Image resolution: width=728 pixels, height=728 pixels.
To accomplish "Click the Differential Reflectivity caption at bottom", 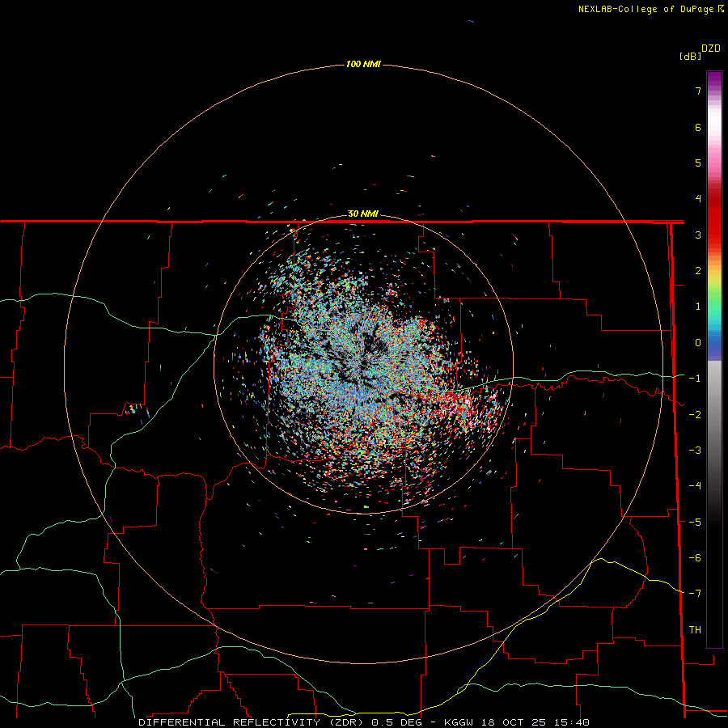I will [x=364, y=722].
